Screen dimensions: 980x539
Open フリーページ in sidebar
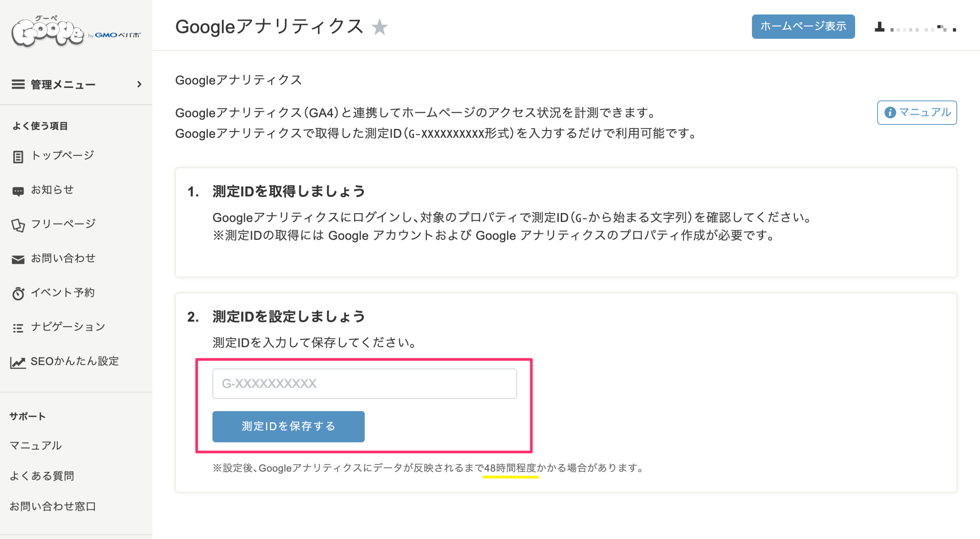coord(63,224)
